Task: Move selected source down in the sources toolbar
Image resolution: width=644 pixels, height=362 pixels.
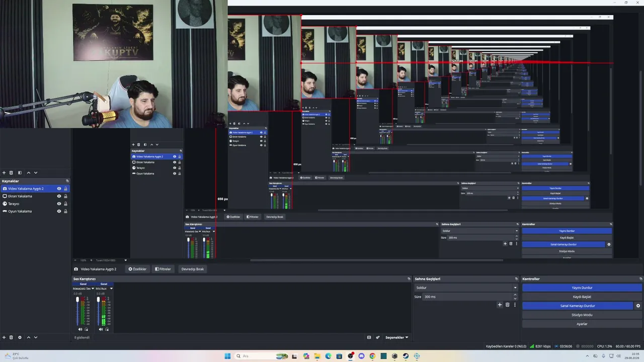Action: (36, 337)
